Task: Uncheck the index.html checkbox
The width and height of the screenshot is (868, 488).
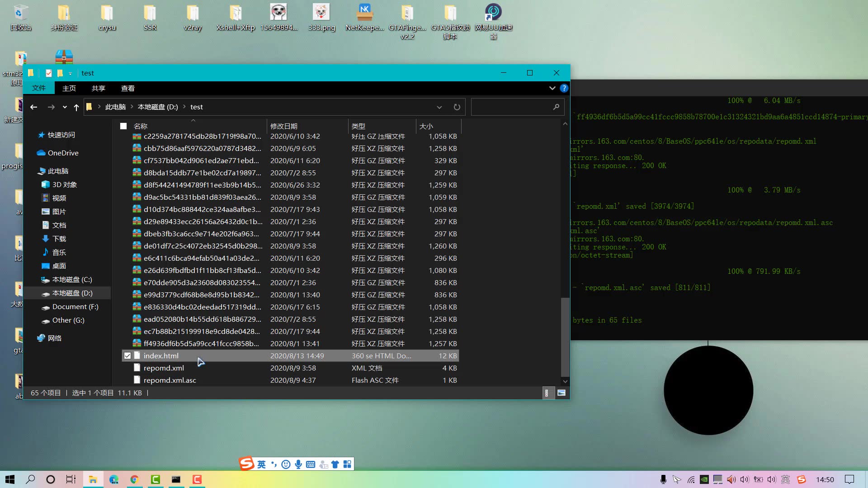Action: click(x=127, y=356)
